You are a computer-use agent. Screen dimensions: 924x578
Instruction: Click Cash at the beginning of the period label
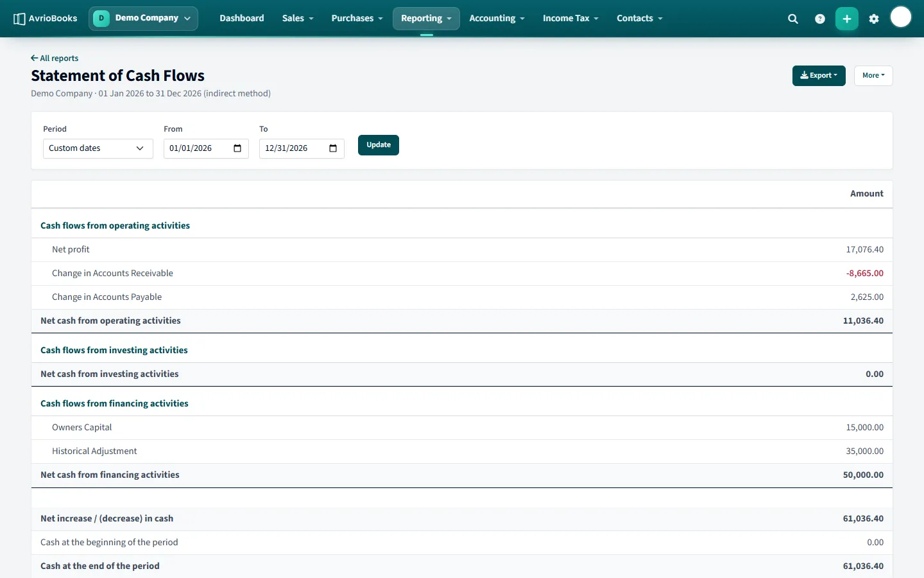[109, 543]
